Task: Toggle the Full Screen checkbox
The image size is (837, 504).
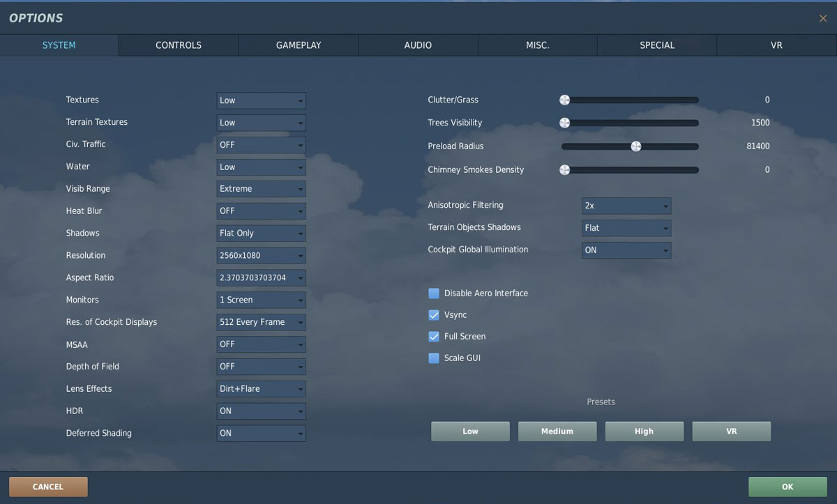Action: coord(434,337)
